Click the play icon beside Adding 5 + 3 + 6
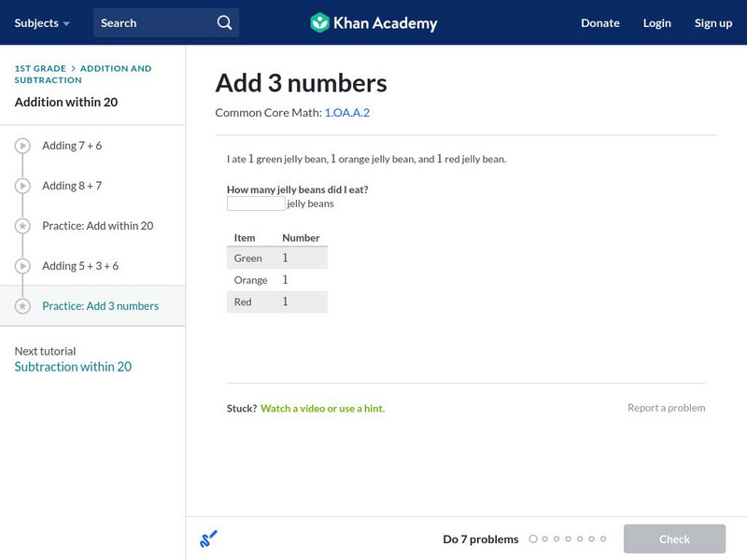 [24, 264]
